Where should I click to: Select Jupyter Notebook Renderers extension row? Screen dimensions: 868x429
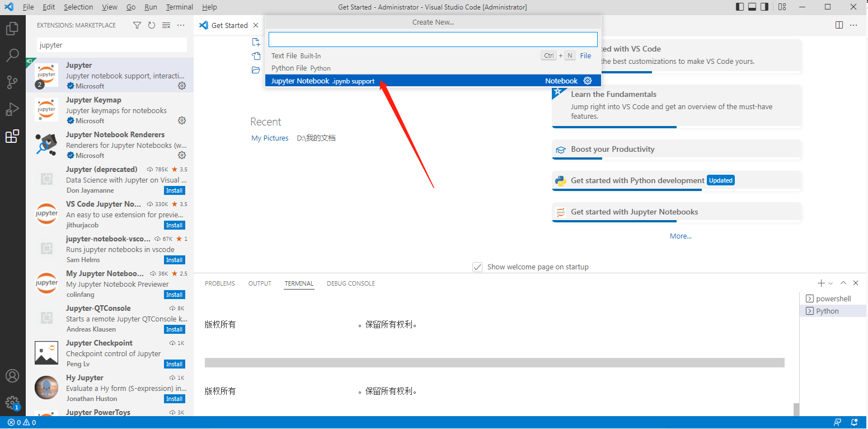[x=110, y=145]
